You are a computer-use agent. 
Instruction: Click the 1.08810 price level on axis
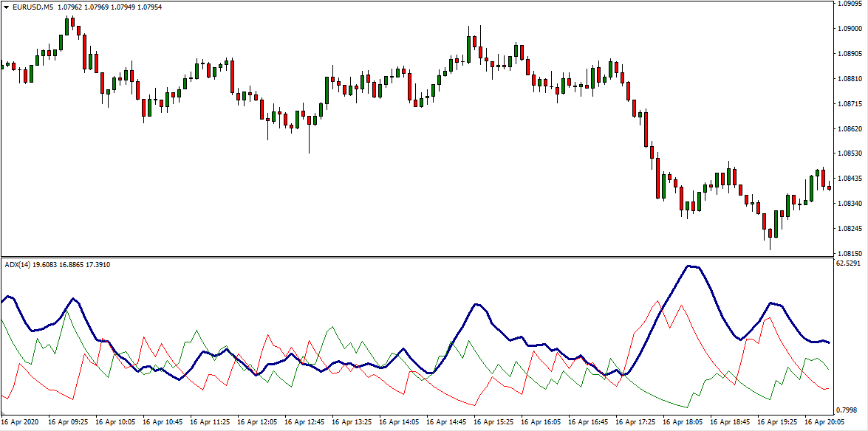coord(850,78)
